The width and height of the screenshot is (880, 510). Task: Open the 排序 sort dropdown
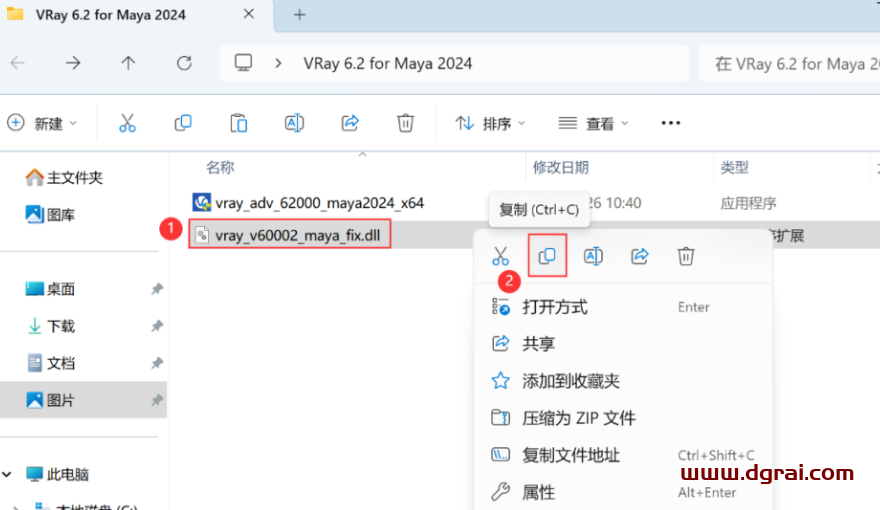[490, 123]
